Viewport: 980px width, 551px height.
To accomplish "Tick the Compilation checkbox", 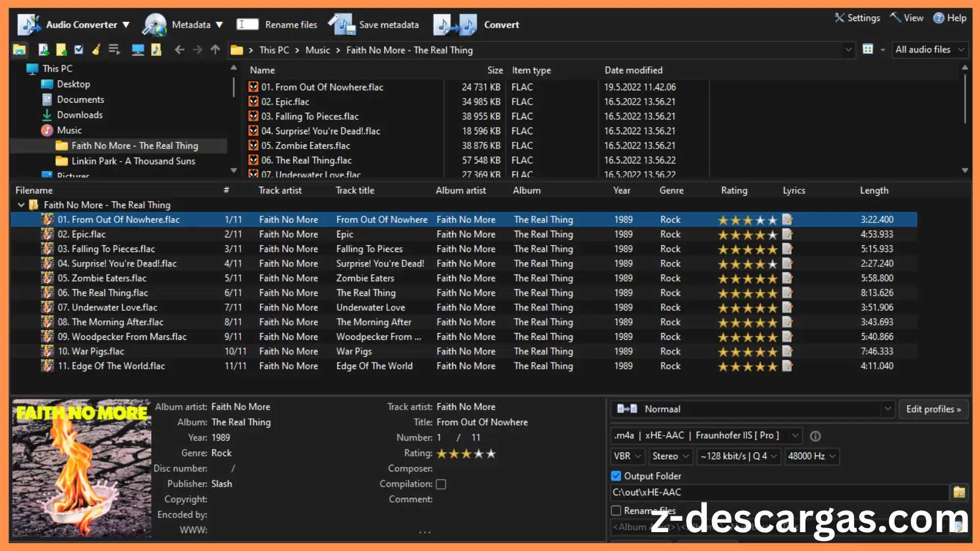I will (x=441, y=484).
